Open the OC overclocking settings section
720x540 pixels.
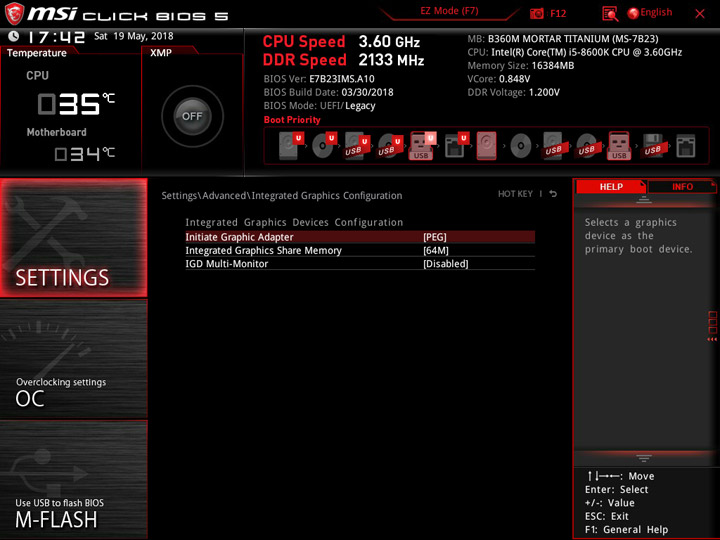pyautogui.click(x=73, y=359)
